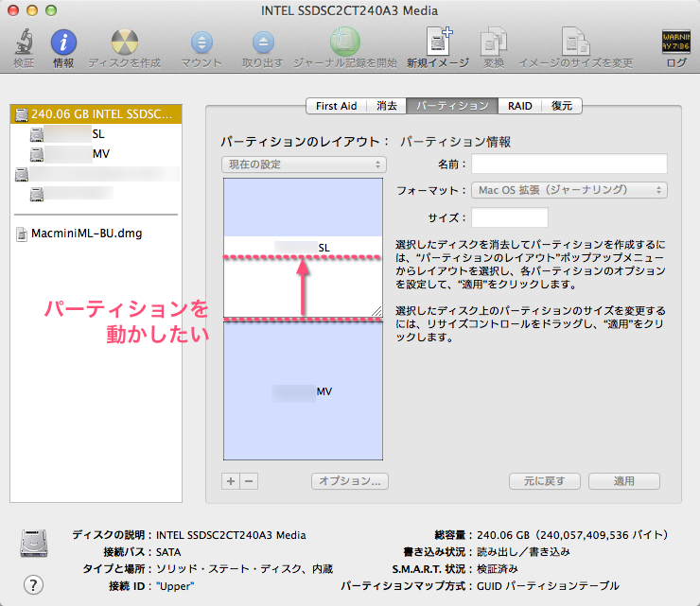
Task: Select the blurred volume under second disk
Action: click(96, 194)
